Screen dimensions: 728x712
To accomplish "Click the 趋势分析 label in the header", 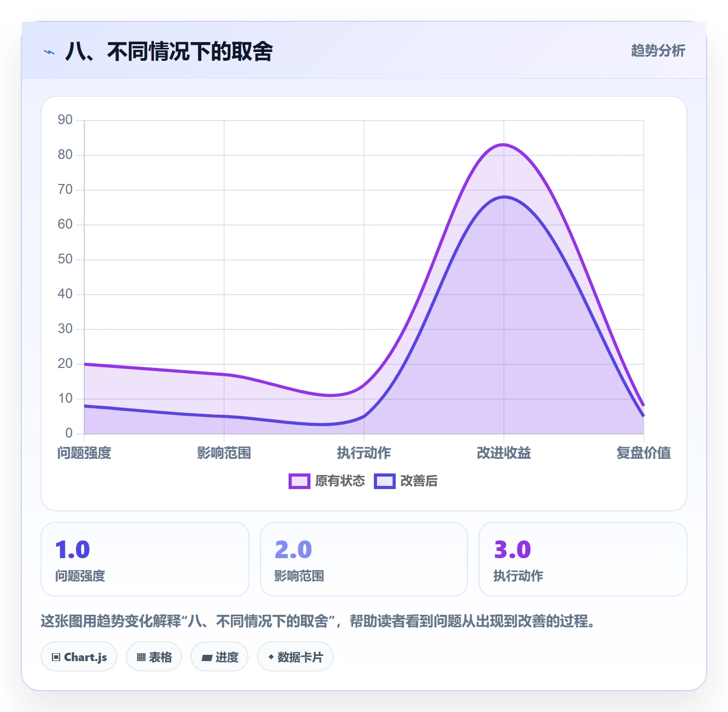I will (658, 51).
